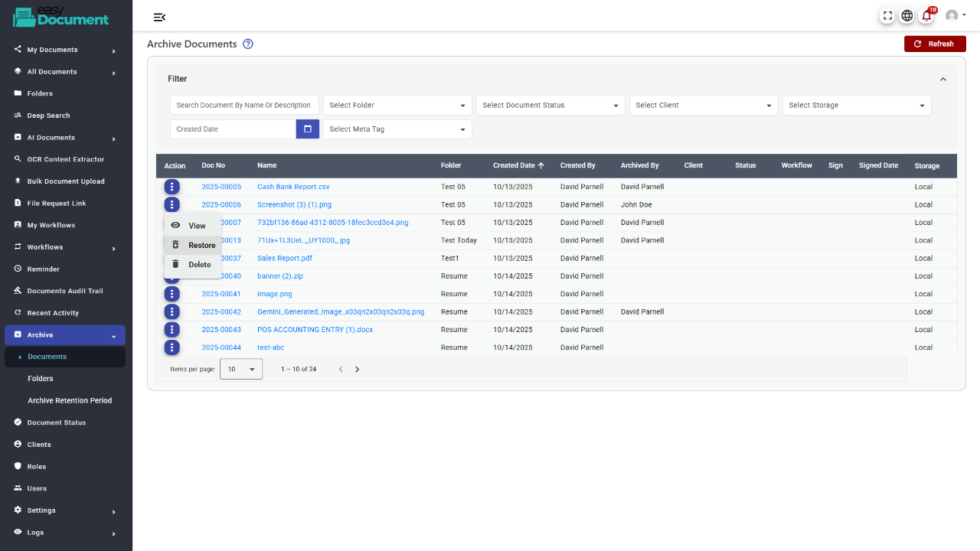Open document 2025-00005 link
The image size is (980, 551).
tap(221, 187)
